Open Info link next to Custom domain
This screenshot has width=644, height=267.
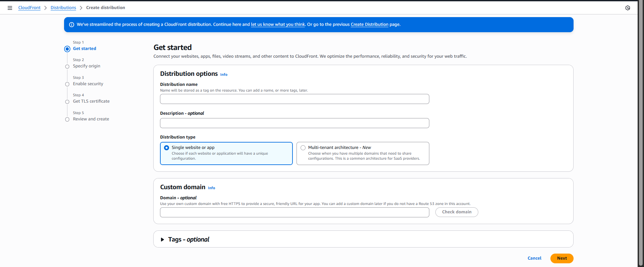point(211,188)
